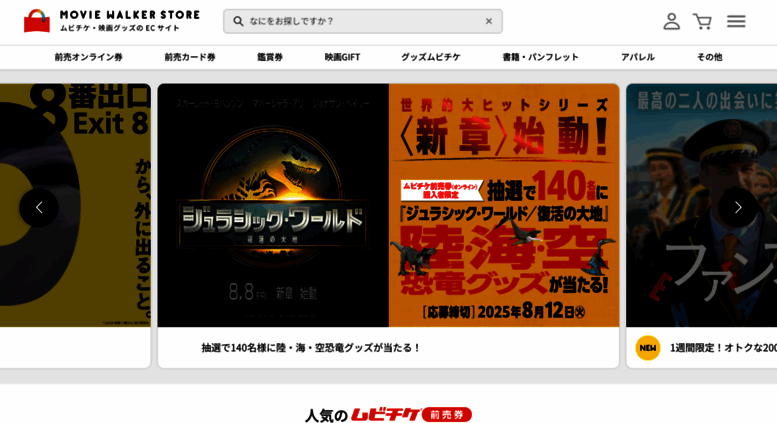Image resolution: width=777 pixels, height=423 pixels.
Task: Click the MOVIE WALKER STORE title text
Action: 130,15
